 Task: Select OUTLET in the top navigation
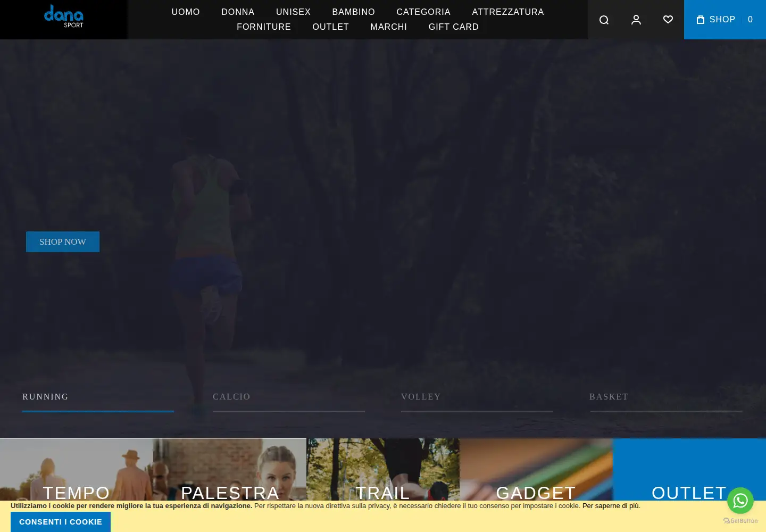tap(331, 27)
